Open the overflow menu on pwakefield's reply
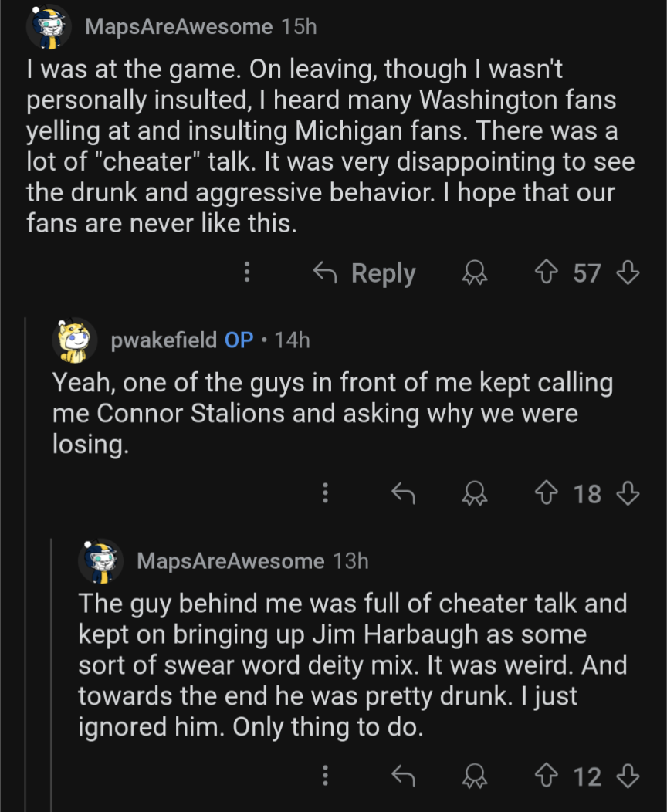667x812 pixels. [x=325, y=494]
